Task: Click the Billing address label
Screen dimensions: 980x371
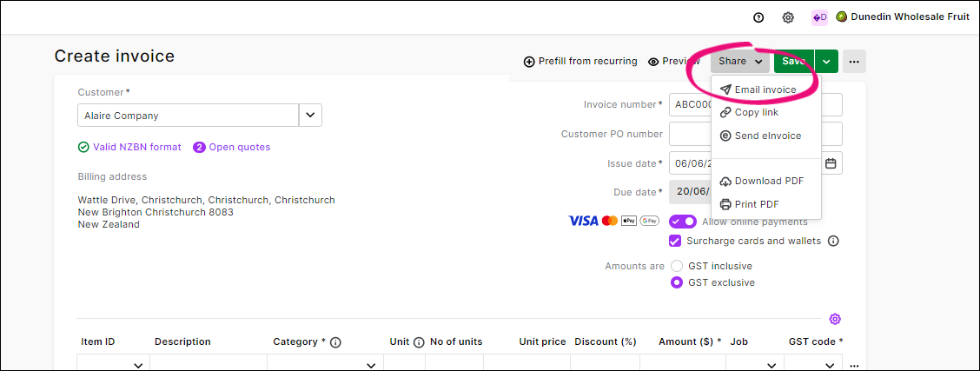Action: tap(112, 176)
